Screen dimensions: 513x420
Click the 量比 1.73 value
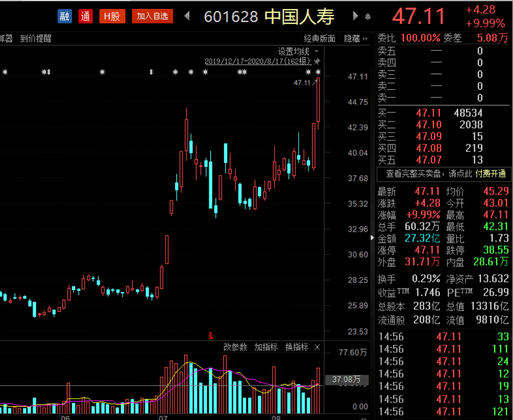click(x=499, y=238)
